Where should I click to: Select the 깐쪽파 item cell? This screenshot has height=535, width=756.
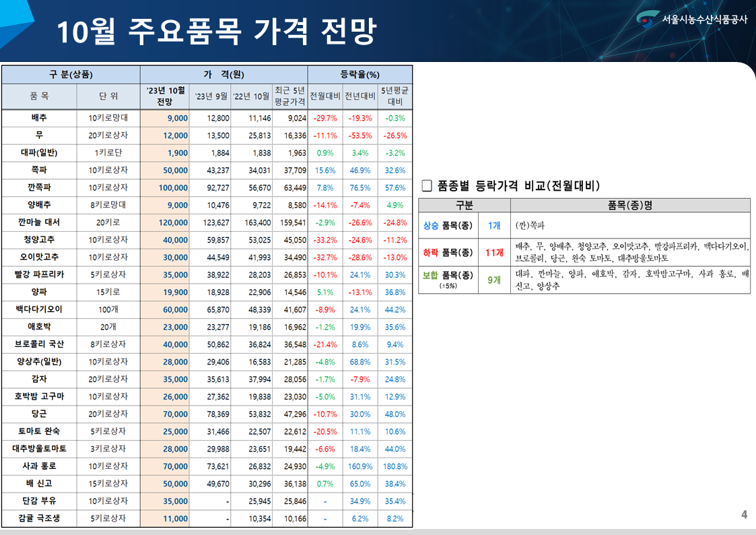[39, 188]
